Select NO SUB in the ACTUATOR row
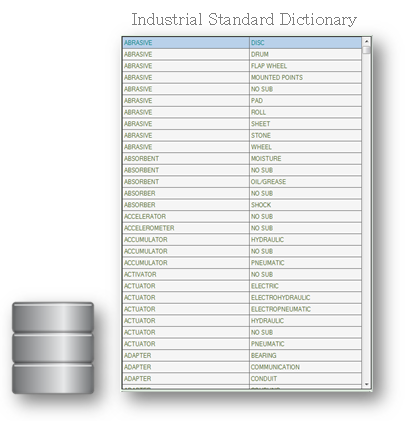 305,332
